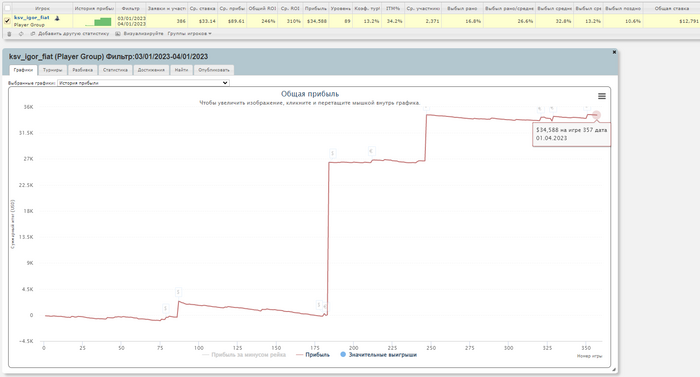Click the highlighted end point of profit line
The image size is (700, 377).
point(596,115)
